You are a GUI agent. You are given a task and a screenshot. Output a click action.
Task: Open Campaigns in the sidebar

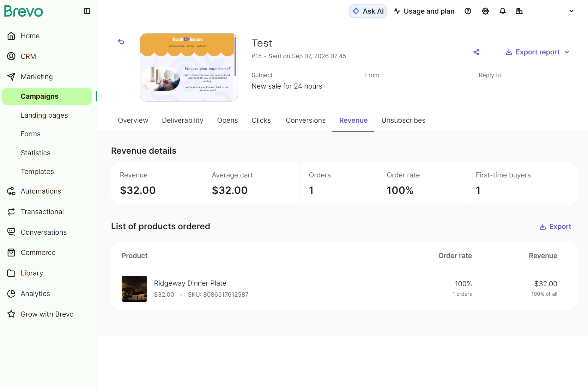coord(47,96)
